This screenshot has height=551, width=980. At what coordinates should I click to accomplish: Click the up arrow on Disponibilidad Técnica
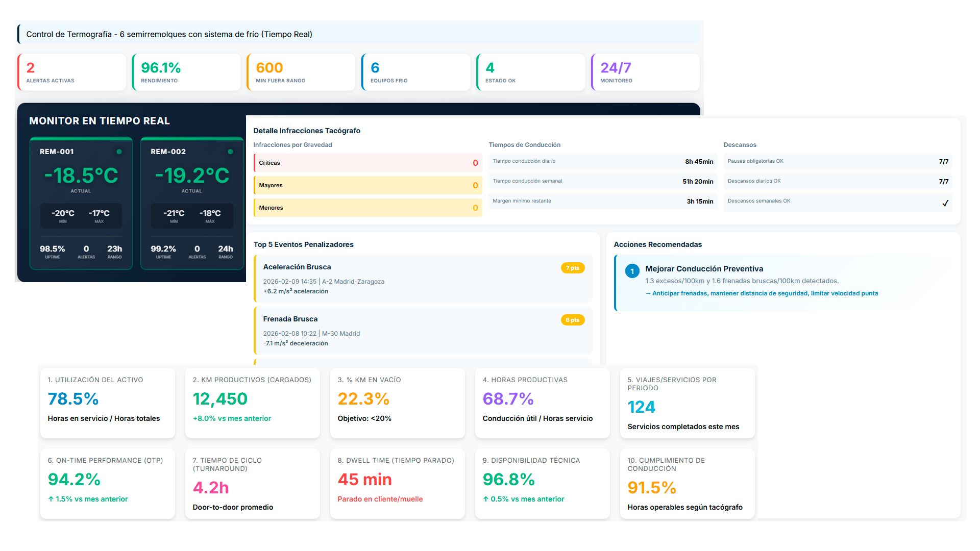[x=485, y=499]
